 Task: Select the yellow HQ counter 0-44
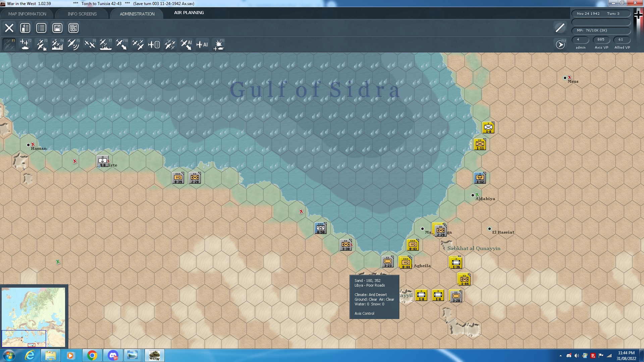[406, 262]
